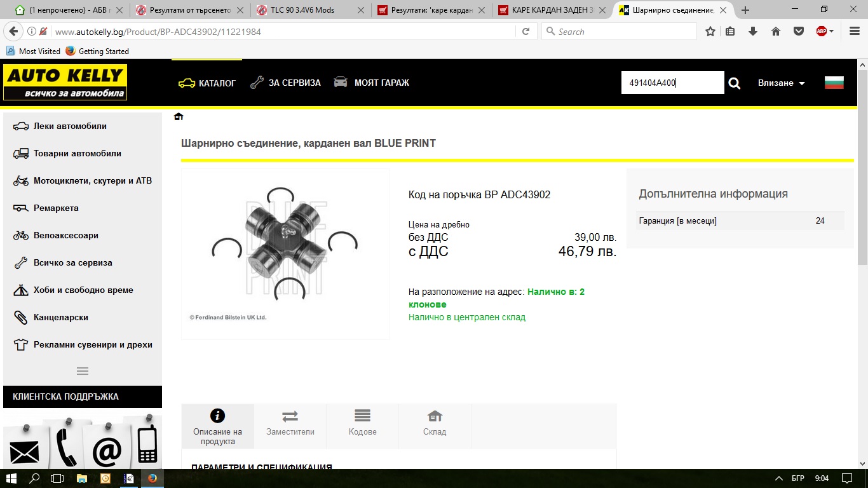Open the Firefox downloads arrow icon
Image resolution: width=868 pixels, height=488 pixels.
tap(753, 31)
